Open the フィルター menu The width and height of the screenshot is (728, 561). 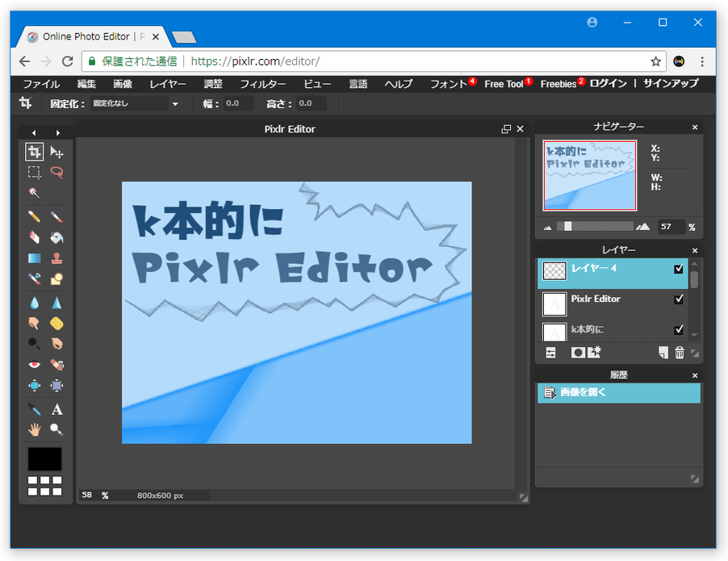(263, 84)
